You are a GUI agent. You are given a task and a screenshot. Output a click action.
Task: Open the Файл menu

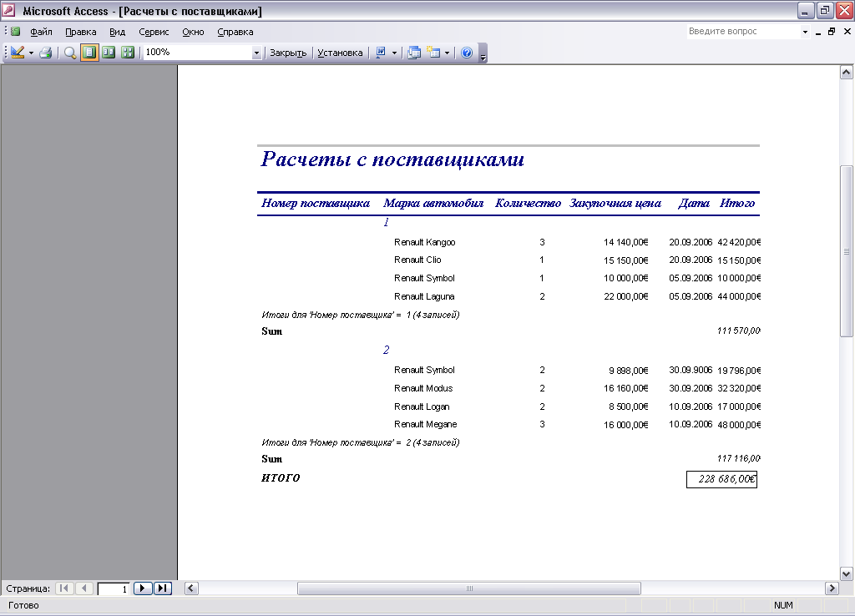click(41, 32)
